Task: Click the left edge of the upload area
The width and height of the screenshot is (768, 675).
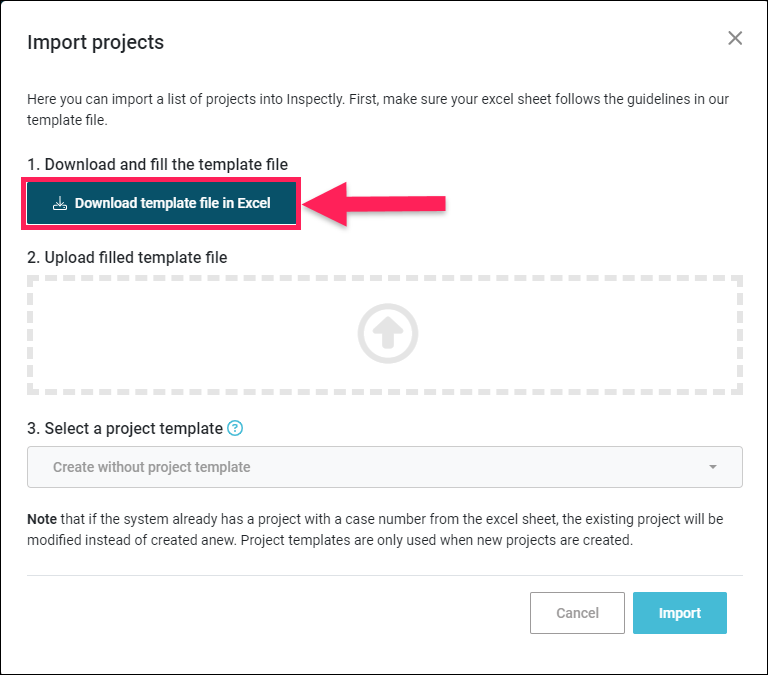Action: click(30, 335)
